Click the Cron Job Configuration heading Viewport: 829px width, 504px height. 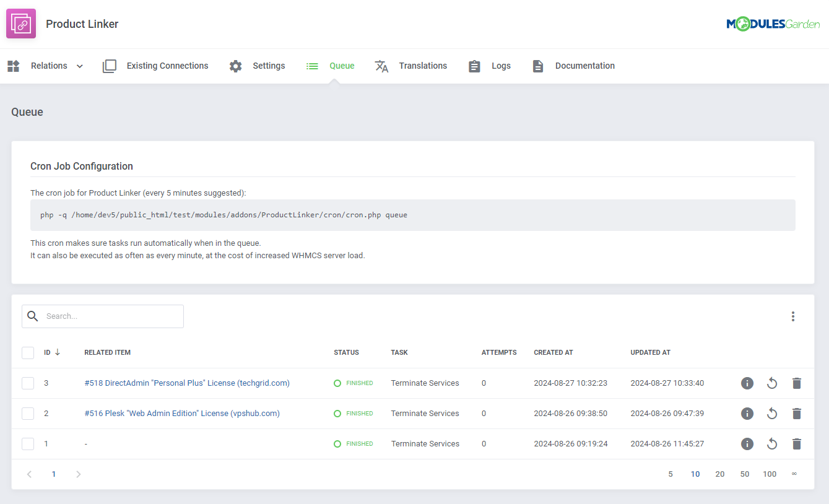(82, 167)
